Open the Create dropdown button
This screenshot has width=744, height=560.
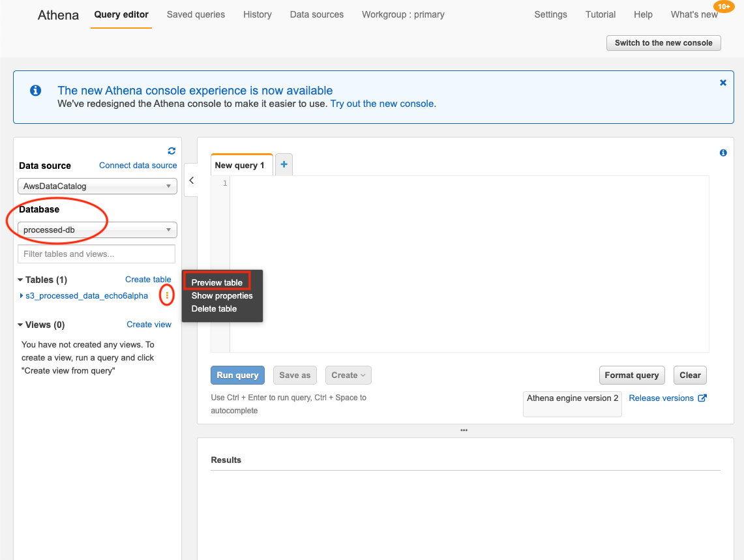tap(348, 376)
